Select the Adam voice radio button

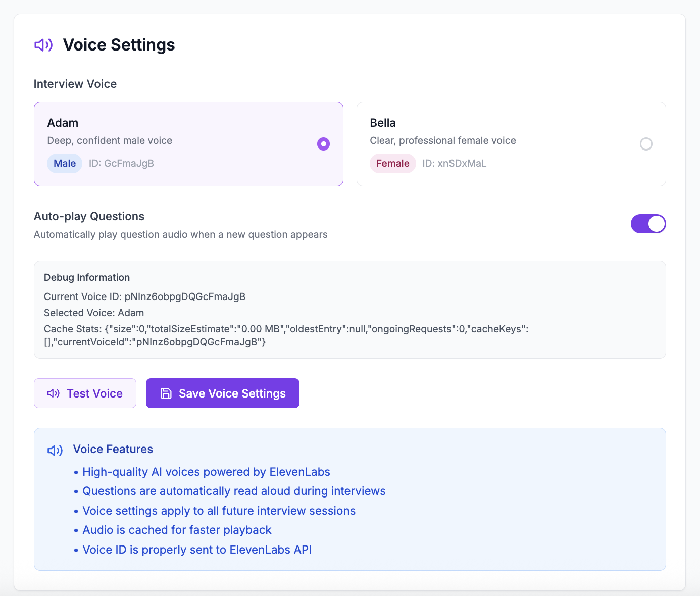click(323, 144)
